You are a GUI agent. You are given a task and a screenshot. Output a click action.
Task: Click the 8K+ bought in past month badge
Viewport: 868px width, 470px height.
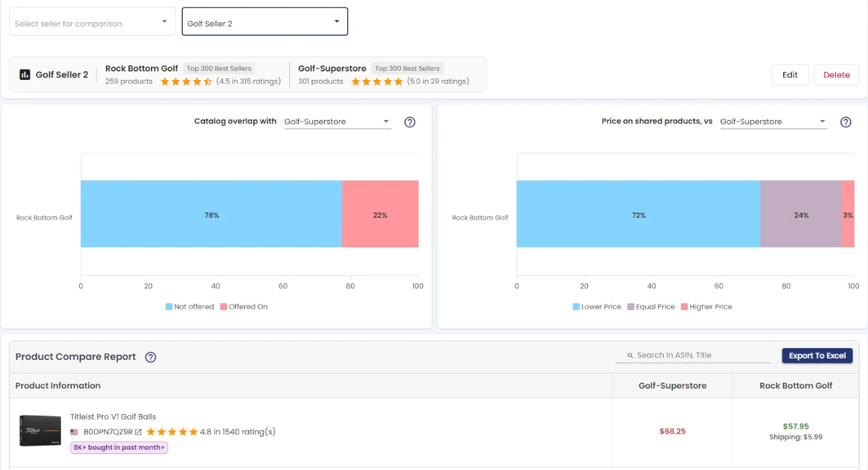coord(119,447)
